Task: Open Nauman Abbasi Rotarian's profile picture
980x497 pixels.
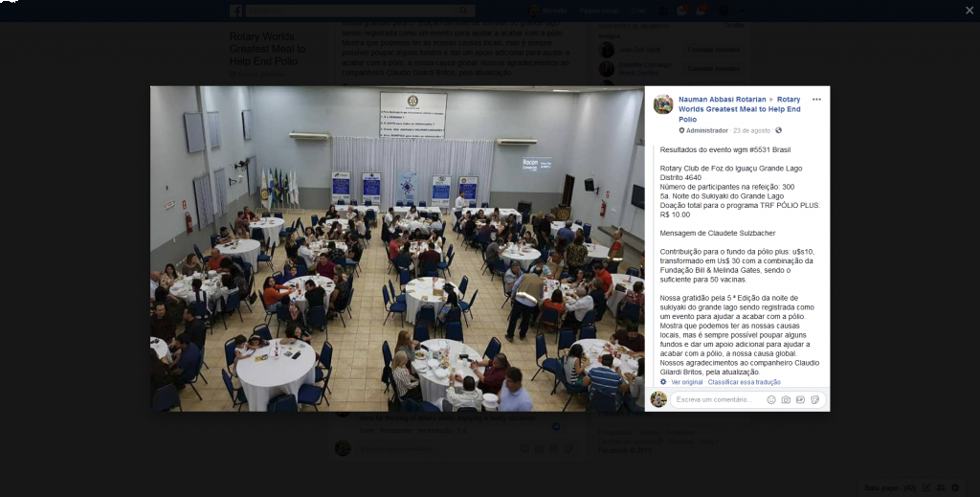Action: click(663, 104)
